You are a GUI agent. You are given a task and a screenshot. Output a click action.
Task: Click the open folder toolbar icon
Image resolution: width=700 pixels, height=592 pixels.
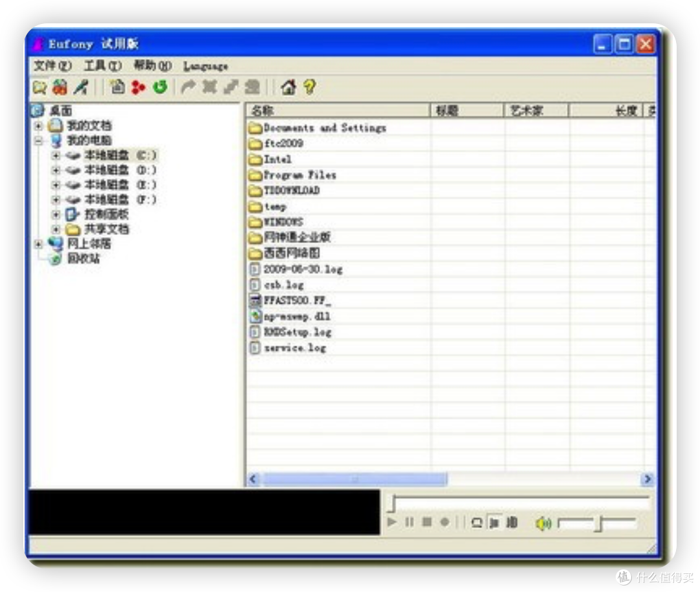point(40,87)
